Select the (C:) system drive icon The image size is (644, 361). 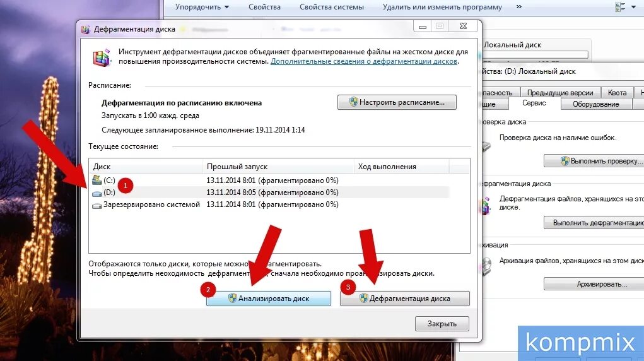[97, 180]
